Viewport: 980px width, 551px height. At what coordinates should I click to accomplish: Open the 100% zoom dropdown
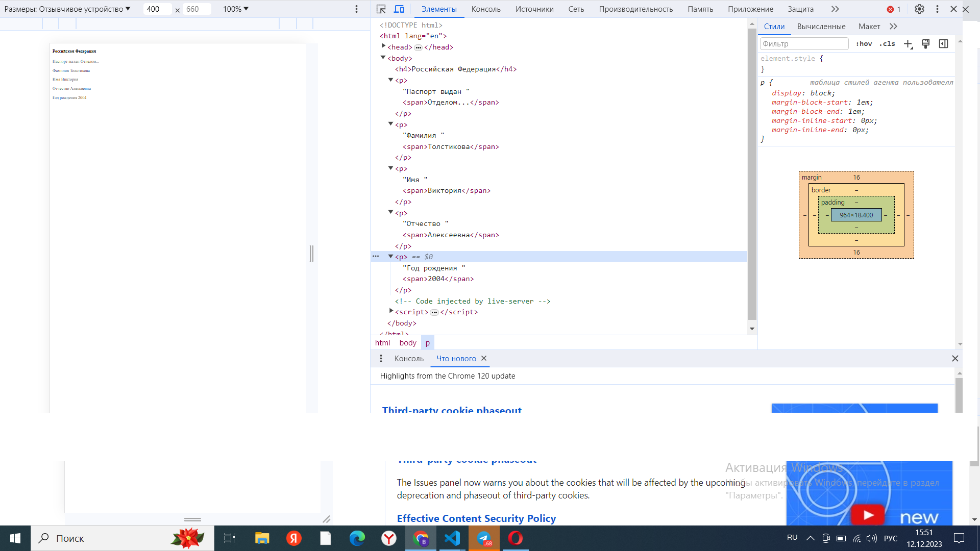[x=236, y=9]
